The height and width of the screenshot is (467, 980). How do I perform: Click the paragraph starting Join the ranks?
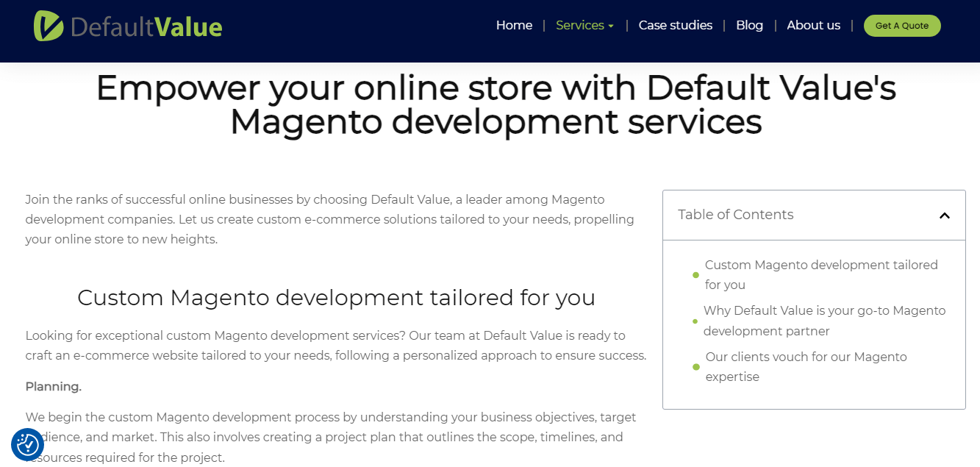coord(329,219)
